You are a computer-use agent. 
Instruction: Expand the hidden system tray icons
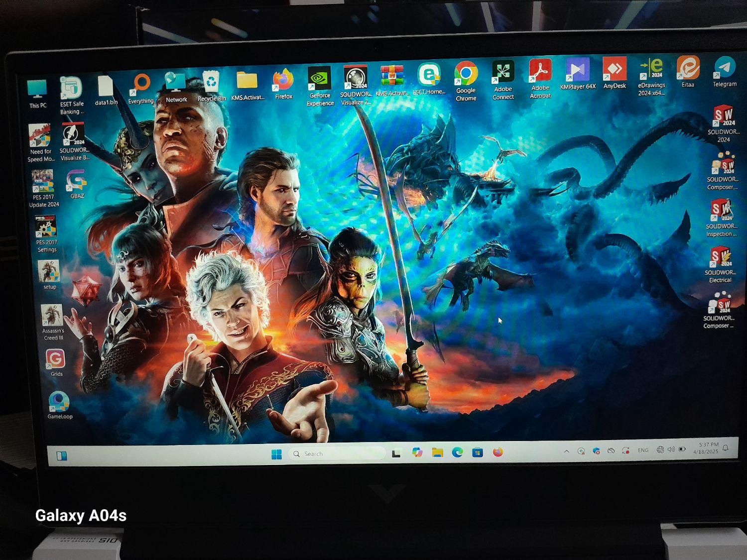point(566,451)
